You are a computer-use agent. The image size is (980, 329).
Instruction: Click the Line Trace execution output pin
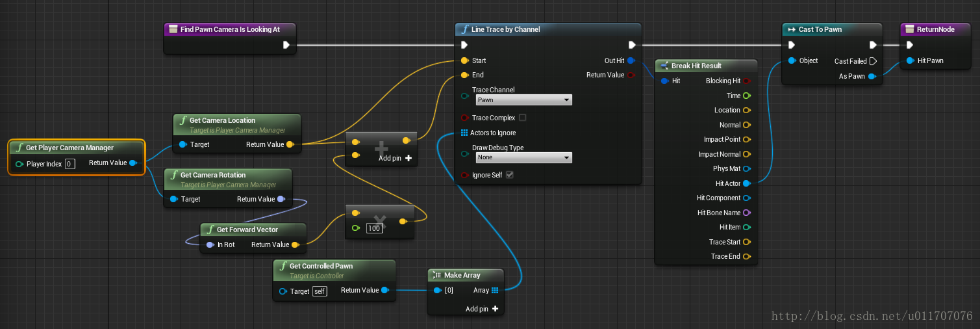tap(632, 45)
